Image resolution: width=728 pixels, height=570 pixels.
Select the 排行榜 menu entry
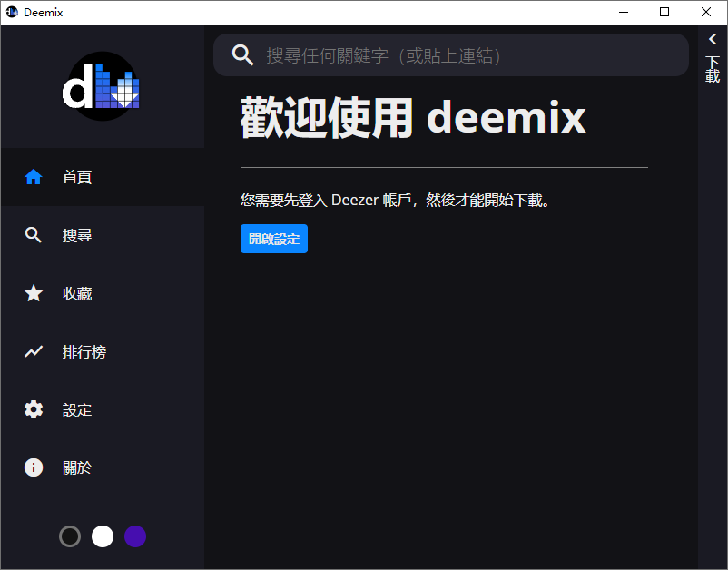click(86, 351)
